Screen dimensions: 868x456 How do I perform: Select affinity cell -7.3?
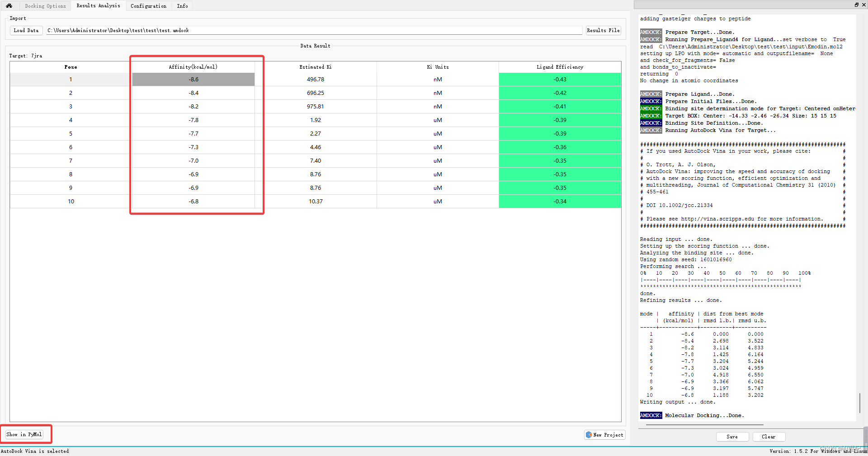pos(193,147)
